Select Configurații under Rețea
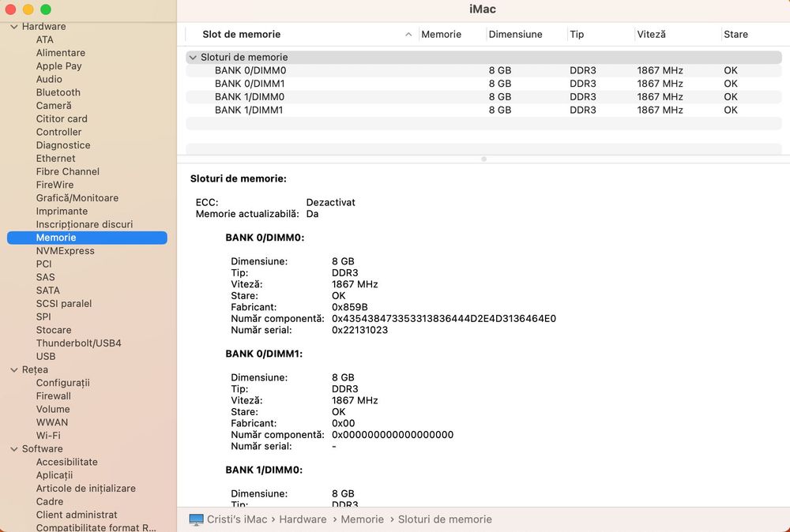 tap(62, 383)
